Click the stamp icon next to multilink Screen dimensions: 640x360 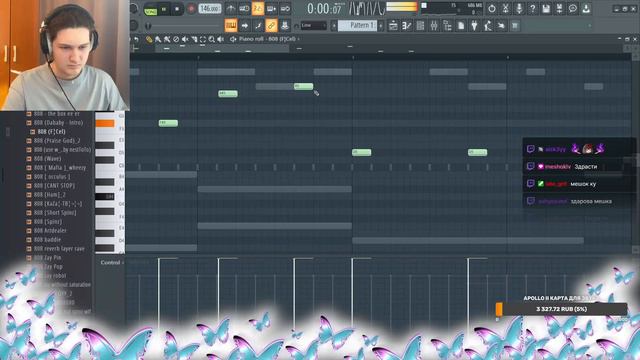point(284,26)
